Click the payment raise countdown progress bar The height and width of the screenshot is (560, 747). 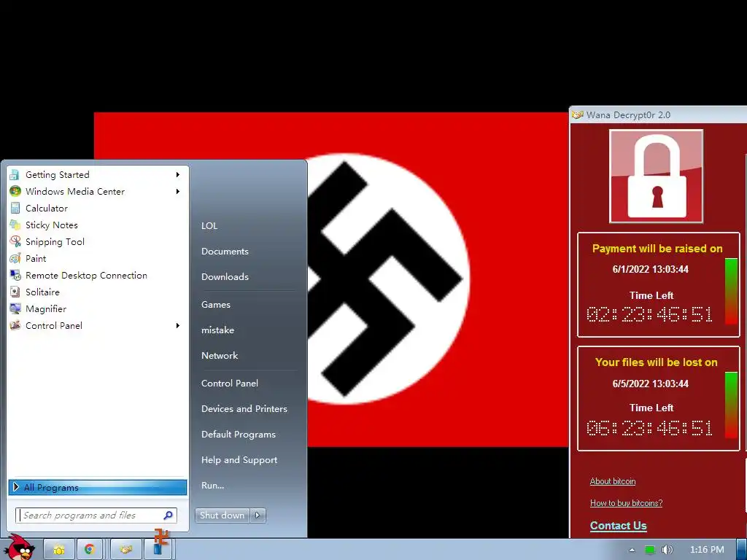(731, 292)
